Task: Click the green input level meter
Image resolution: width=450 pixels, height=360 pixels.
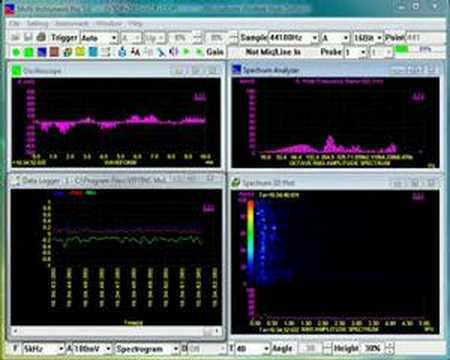Action: 402,49
